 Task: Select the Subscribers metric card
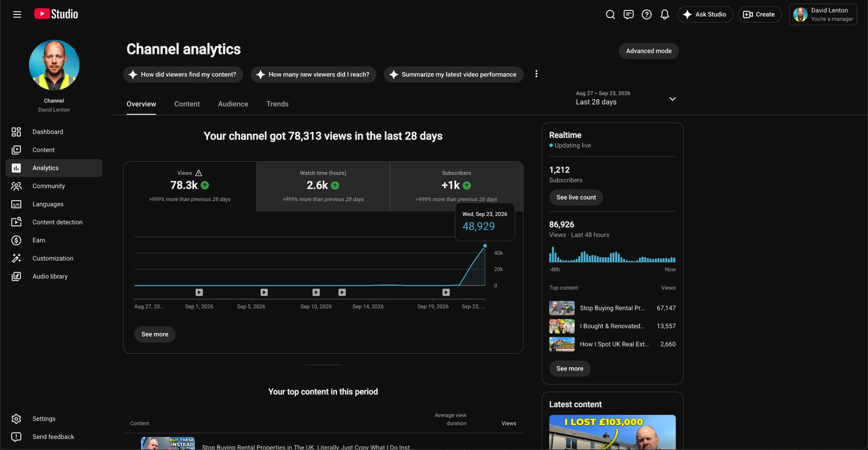coord(456,186)
